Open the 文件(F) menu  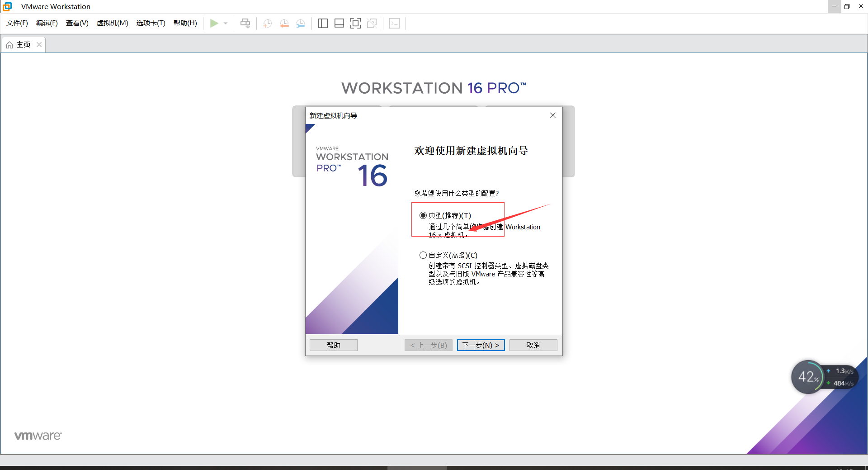pyautogui.click(x=17, y=23)
